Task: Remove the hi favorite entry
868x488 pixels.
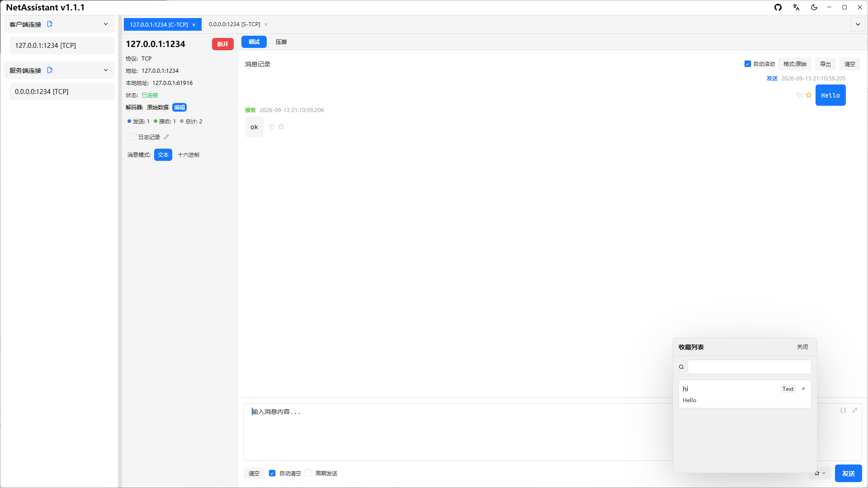Action: (x=803, y=389)
